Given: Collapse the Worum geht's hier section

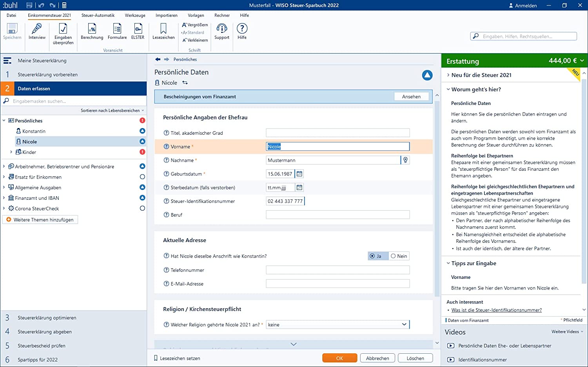Looking at the screenshot, I should 448,89.
